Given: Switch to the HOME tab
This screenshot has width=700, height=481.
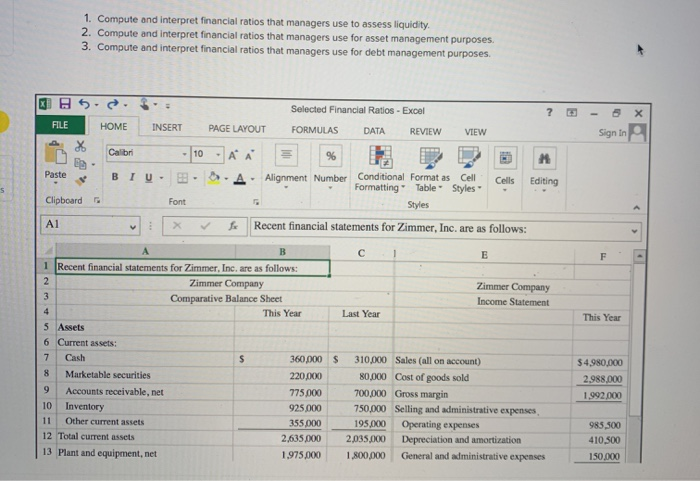Looking at the screenshot, I should click(x=113, y=126).
